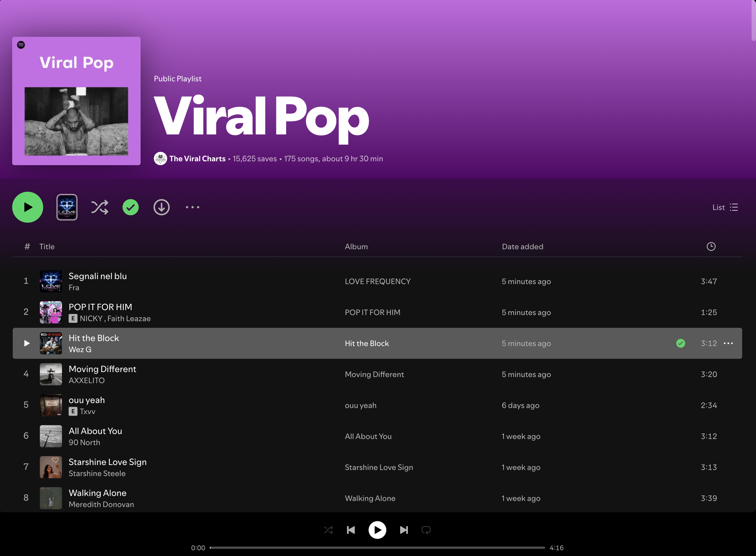This screenshot has height=556, width=756.
Task: Toggle the green saved-to-library checkmark for playlist
Action: click(131, 207)
